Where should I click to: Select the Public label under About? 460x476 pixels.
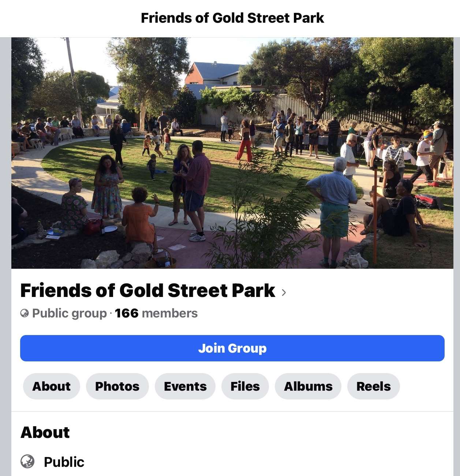point(64,462)
